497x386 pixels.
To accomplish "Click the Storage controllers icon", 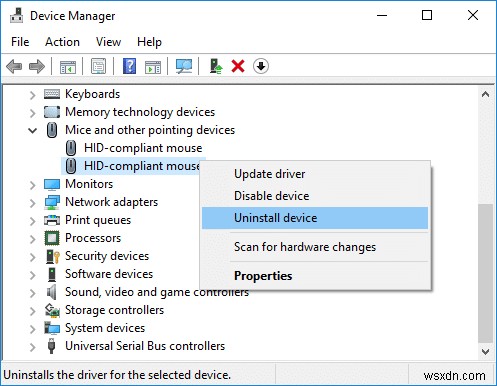I will (x=52, y=310).
